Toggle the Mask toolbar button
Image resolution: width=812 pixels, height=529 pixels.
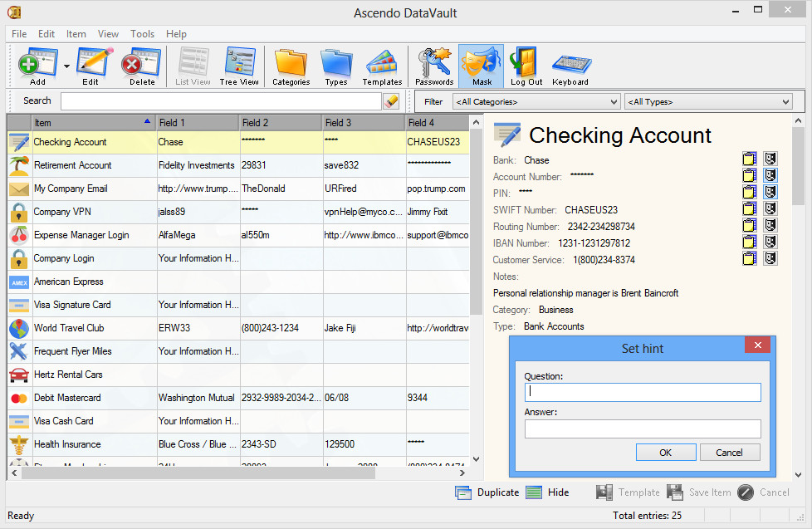point(482,66)
